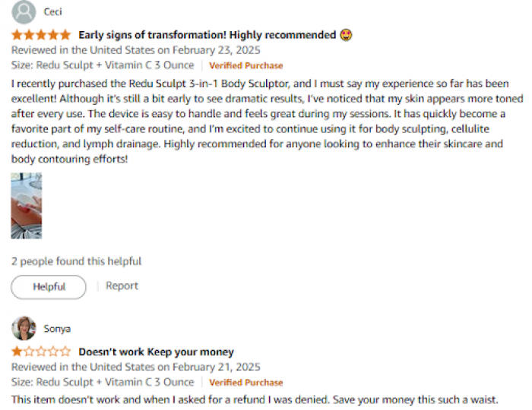This screenshot has height=410, width=532.
Task: Click the February 23, 2025 review date
Action: pyautogui.click(x=216, y=50)
